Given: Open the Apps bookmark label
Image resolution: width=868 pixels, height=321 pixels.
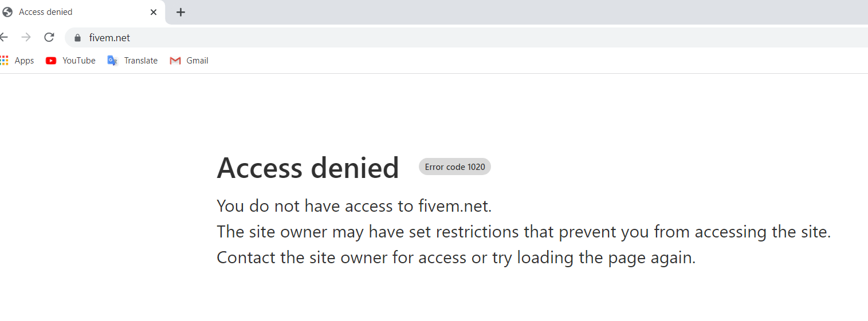Looking at the screenshot, I should tap(24, 61).
